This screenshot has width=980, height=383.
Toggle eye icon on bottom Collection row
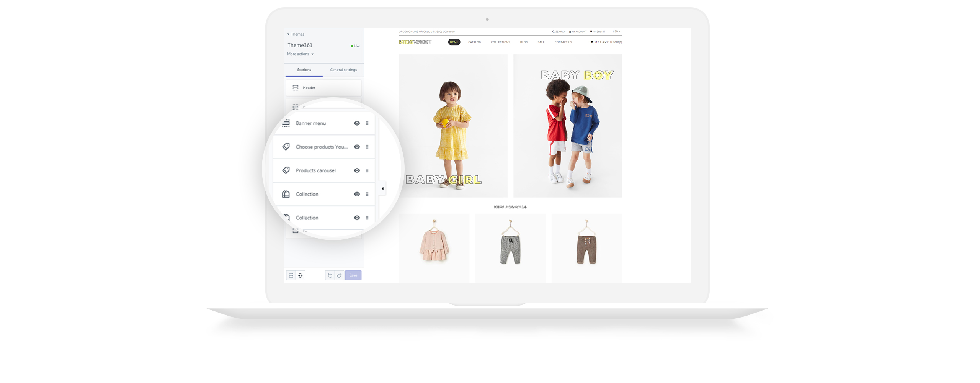pos(357,218)
